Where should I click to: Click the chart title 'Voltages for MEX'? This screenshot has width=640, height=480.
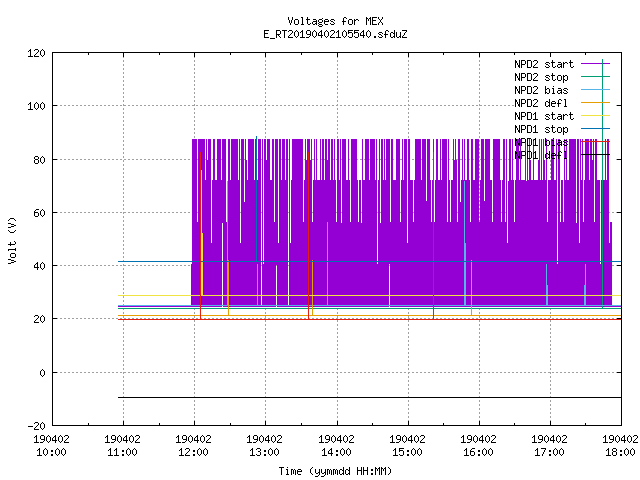tap(335, 21)
